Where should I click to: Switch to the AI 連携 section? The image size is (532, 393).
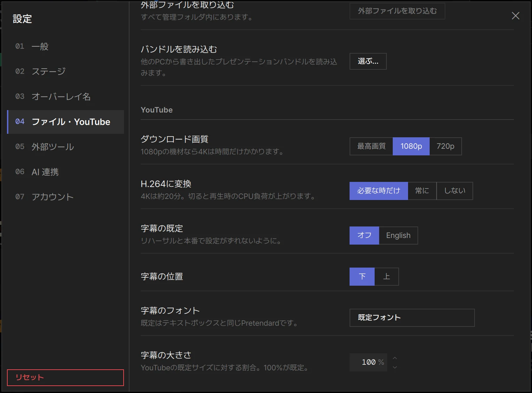[x=65, y=172]
